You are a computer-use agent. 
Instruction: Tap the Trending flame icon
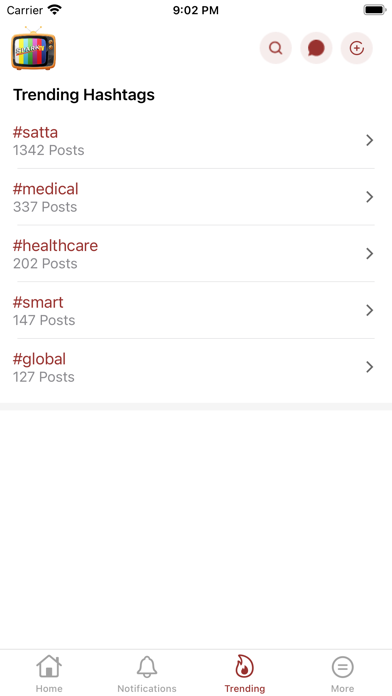(x=245, y=666)
